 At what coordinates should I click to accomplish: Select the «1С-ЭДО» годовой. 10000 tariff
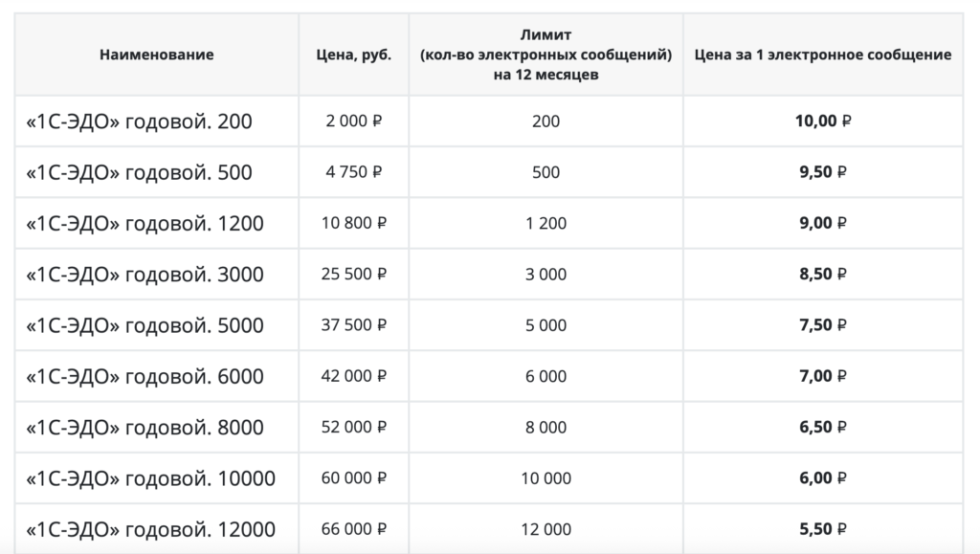(x=150, y=478)
